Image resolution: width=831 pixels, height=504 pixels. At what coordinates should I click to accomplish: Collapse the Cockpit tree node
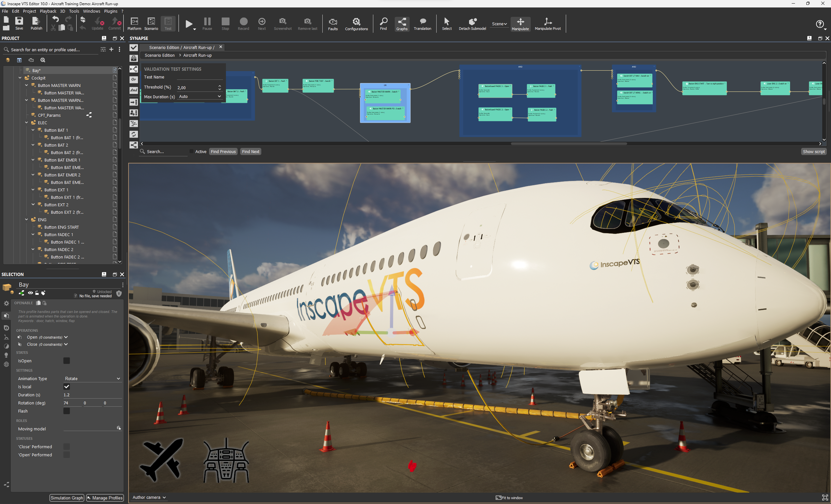(x=20, y=78)
